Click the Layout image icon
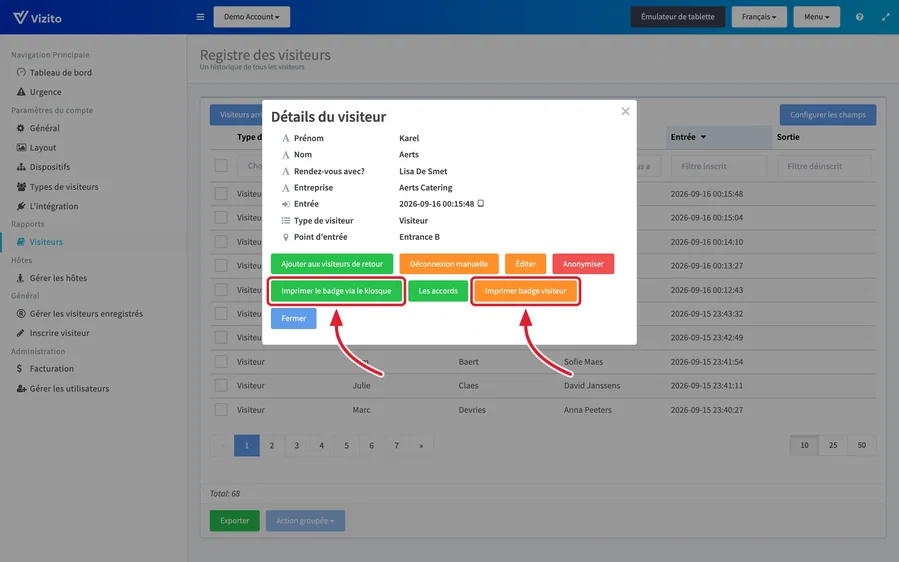Image resolution: width=899 pixels, height=562 pixels. 21,147
